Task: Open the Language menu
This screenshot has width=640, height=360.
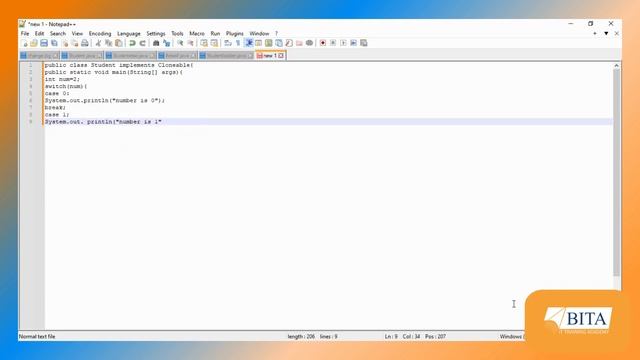Action: [129, 33]
